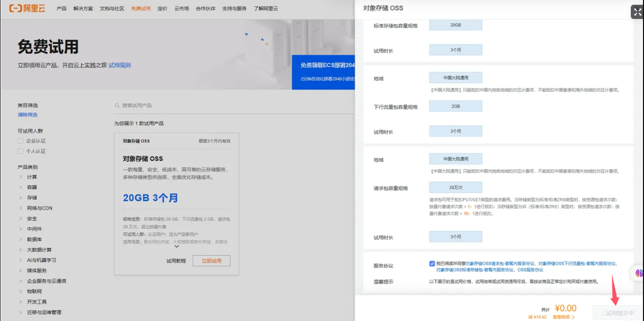This screenshot has width=644, height=321.
Task: Click the 试用提交中 submit button
Action: [x=617, y=313]
